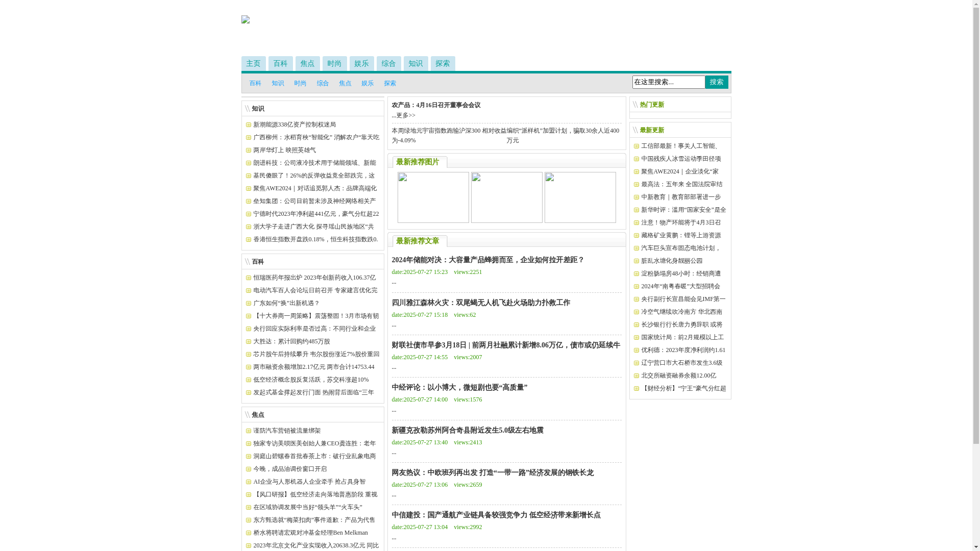The height and width of the screenshot is (551, 980).
Task: Open latest update 脏乱水塘化身靓丽公园
Action: 672,261
